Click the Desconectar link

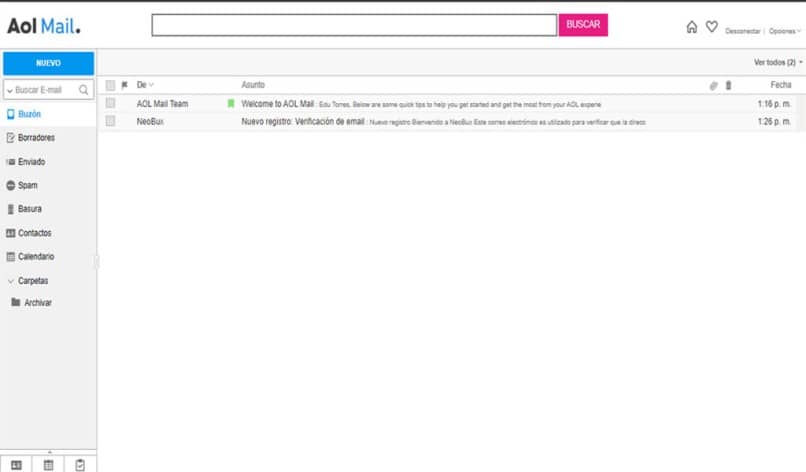(x=742, y=31)
